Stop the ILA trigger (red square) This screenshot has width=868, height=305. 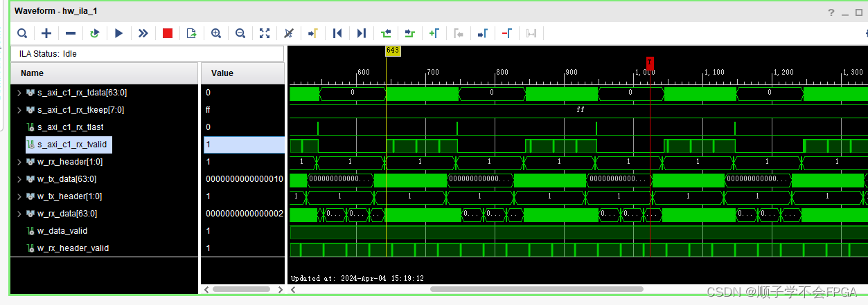[x=168, y=33]
